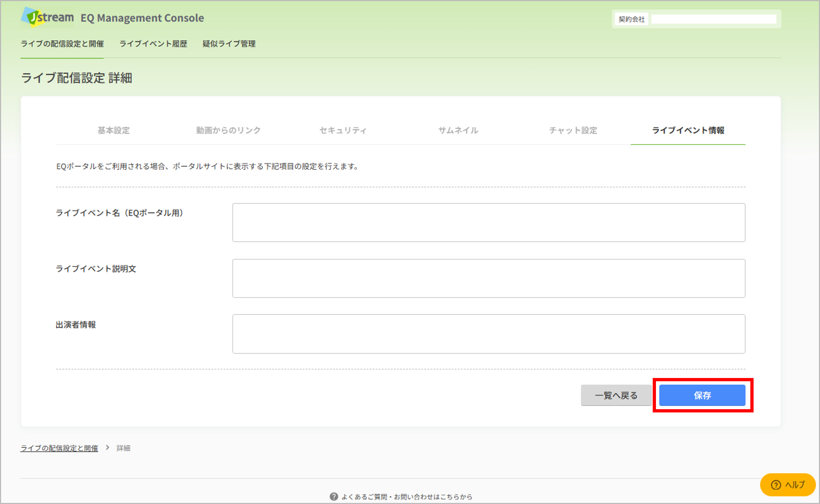Open the 疑似ライブ管理 menu
The width and height of the screenshot is (820, 504).
click(x=229, y=44)
